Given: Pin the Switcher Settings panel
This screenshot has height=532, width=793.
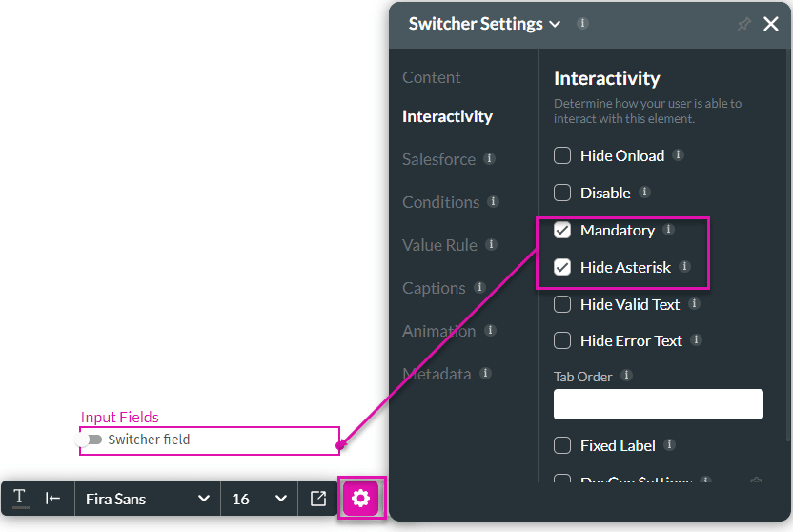Looking at the screenshot, I should pos(744,25).
